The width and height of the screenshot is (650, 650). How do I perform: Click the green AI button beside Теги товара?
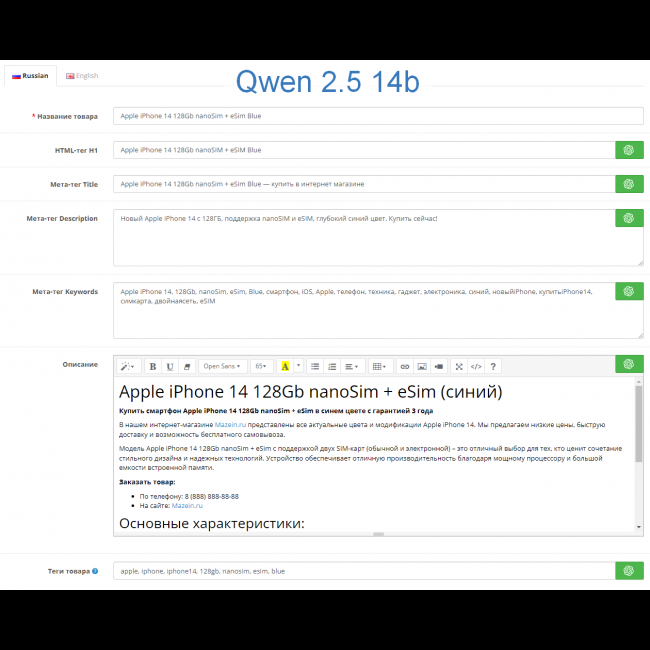click(x=629, y=571)
